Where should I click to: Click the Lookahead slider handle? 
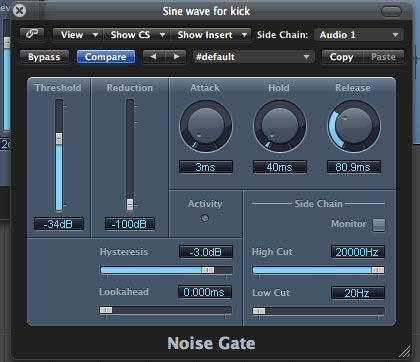[106, 310]
